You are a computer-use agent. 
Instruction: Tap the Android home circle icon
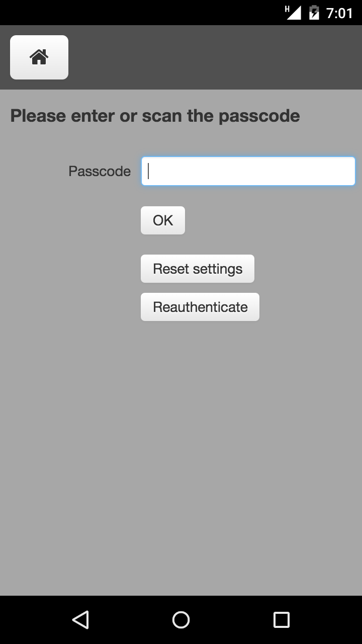181,620
